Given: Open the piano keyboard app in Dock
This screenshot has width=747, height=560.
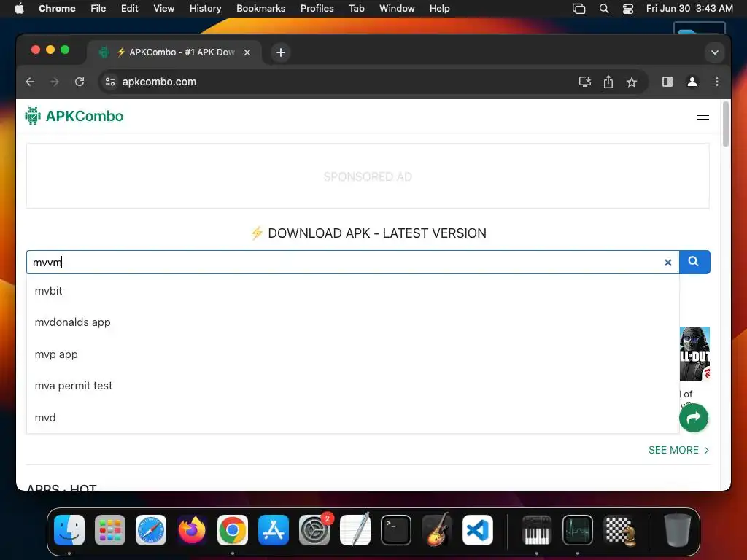Looking at the screenshot, I should click(537, 530).
